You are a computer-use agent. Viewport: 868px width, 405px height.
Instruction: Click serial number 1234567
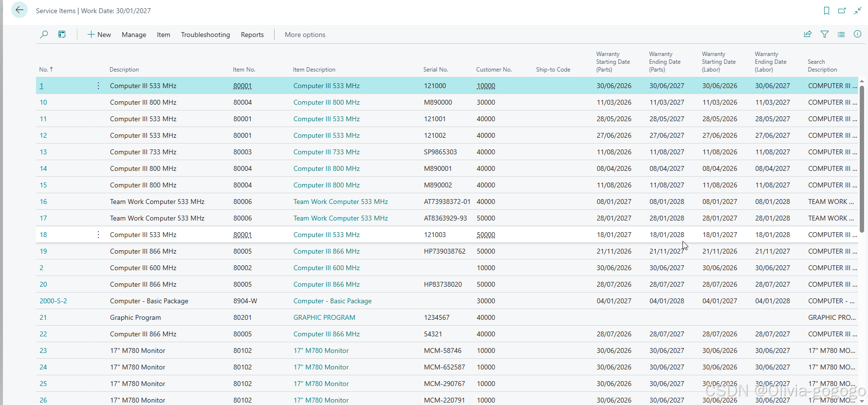437,317
